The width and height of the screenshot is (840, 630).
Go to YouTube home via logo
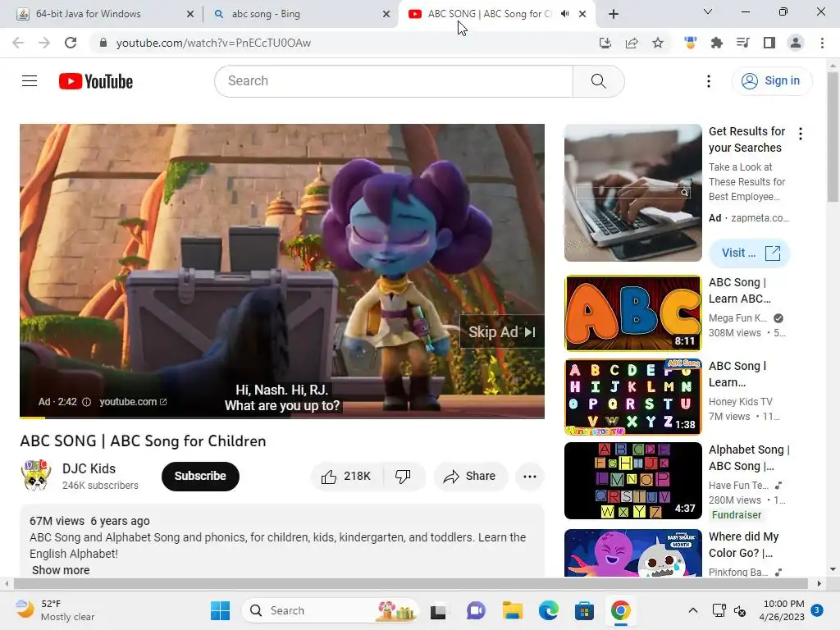coord(95,81)
